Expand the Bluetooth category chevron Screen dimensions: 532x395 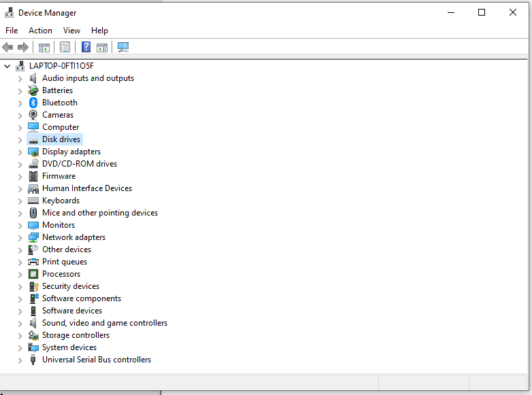coord(20,103)
